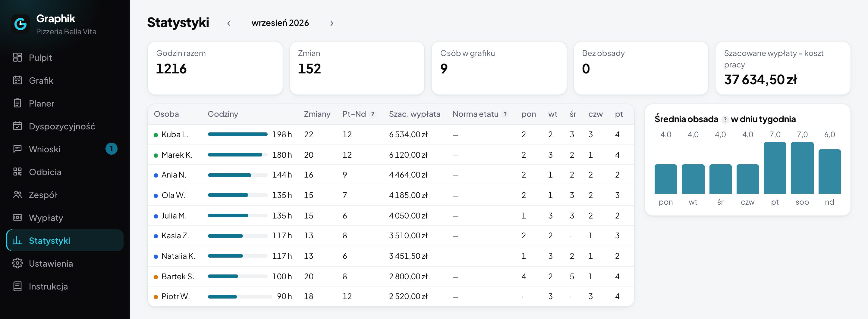
Task: Click the Zespół people icon
Action: pyautogui.click(x=17, y=194)
